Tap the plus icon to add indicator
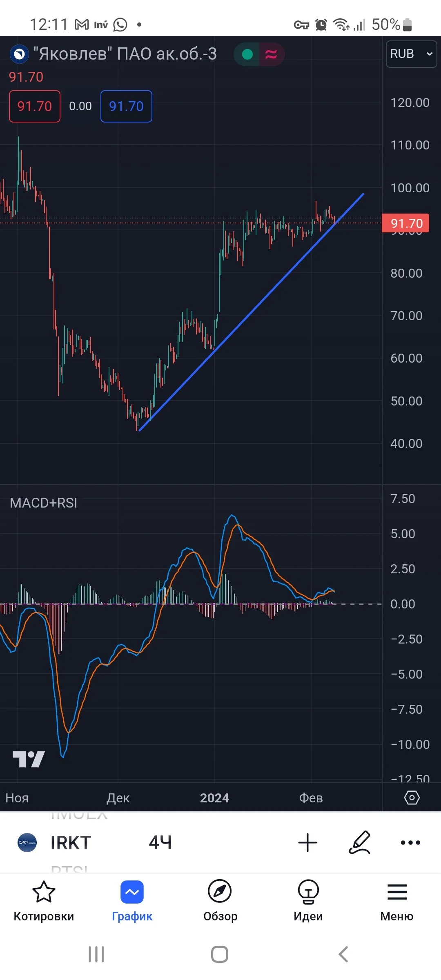The image size is (441, 980). tap(307, 842)
